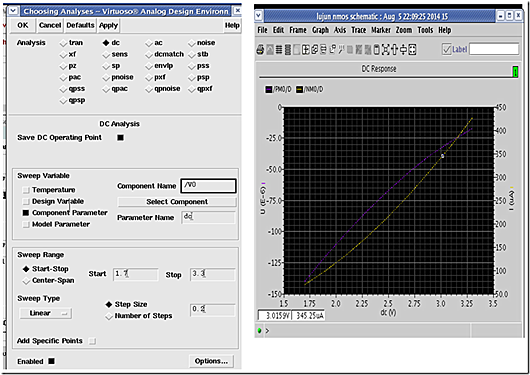Click the Start value input field

136,274
